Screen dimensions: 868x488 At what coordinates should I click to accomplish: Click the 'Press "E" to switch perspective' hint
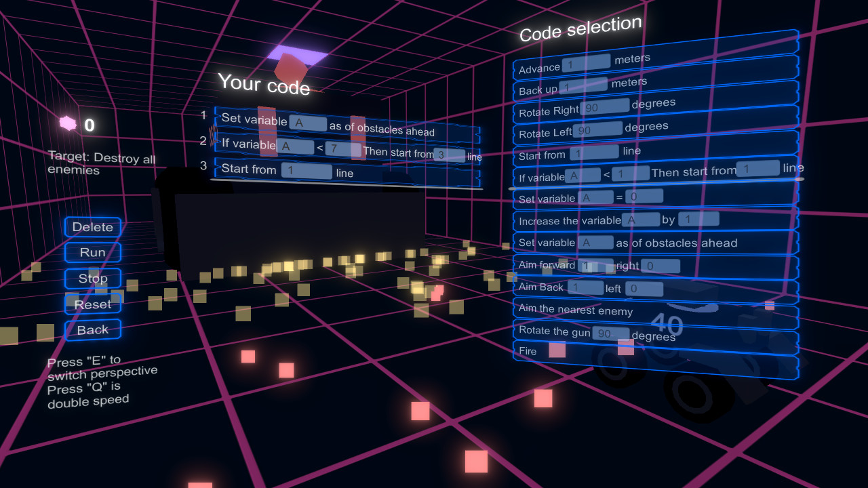pyautogui.click(x=102, y=367)
